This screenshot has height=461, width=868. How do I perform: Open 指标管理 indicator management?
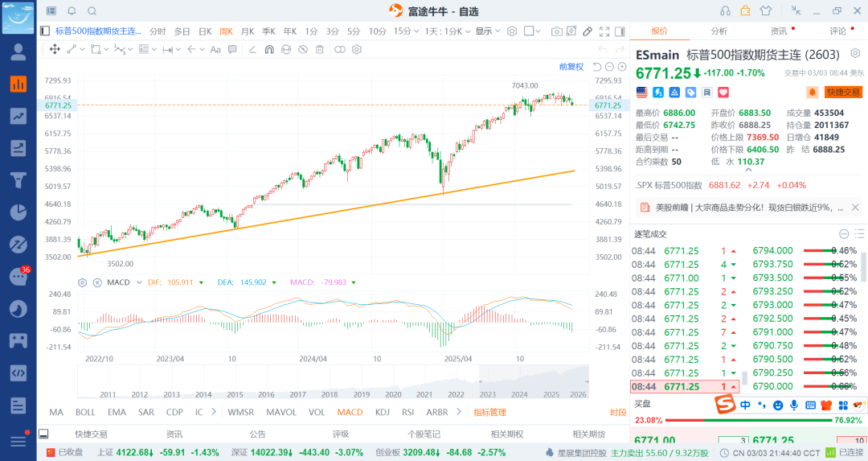coord(490,412)
